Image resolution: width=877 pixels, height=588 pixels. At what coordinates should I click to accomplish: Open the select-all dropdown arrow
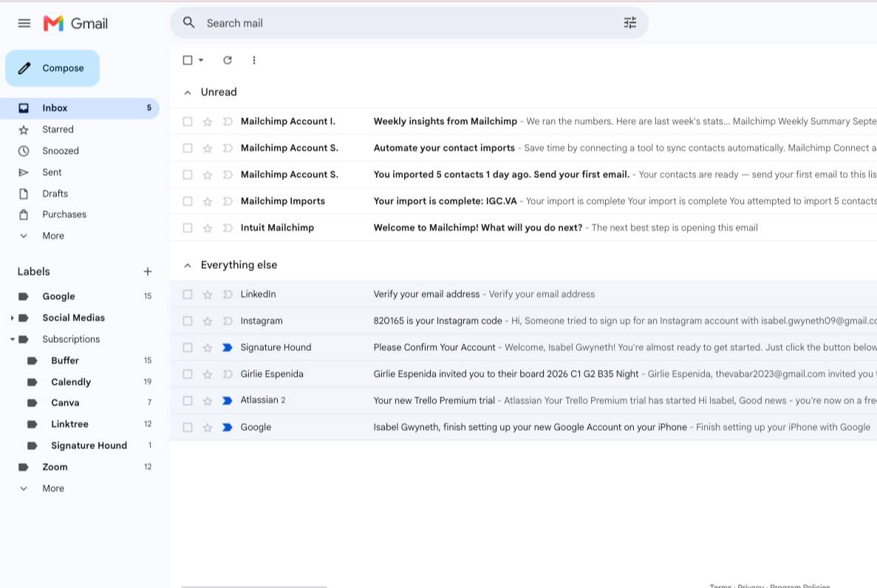(201, 60)
